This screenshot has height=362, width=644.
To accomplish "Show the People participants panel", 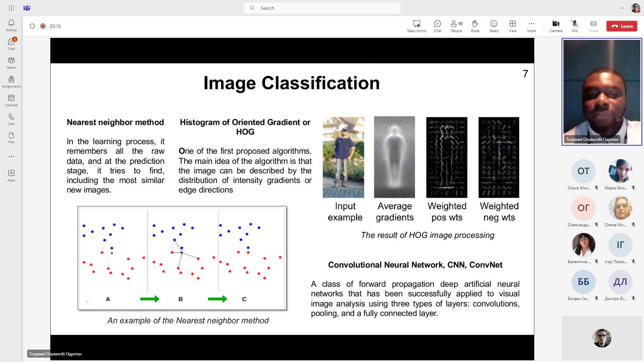I will pyautogui.click(x=456, y=26).
